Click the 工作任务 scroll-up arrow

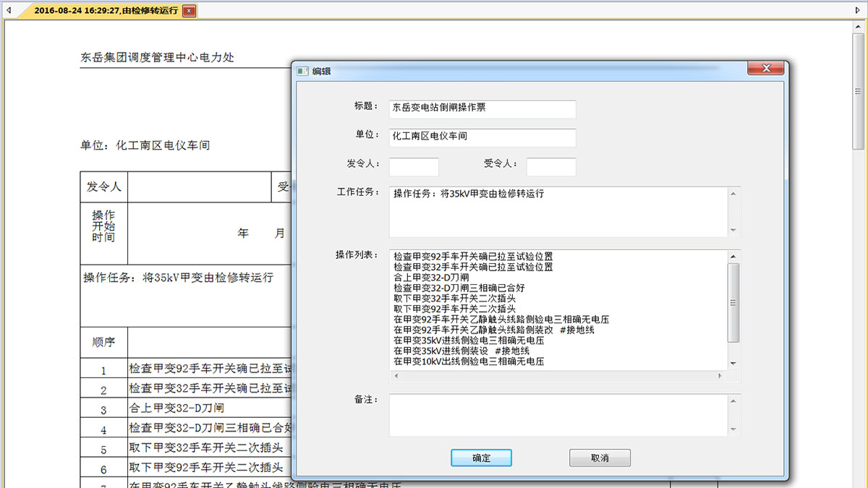point(733,194)
